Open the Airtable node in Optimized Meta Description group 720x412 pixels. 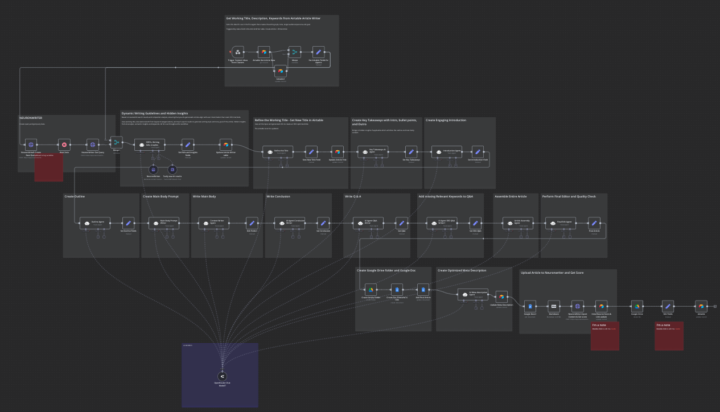tap(501, 297)
